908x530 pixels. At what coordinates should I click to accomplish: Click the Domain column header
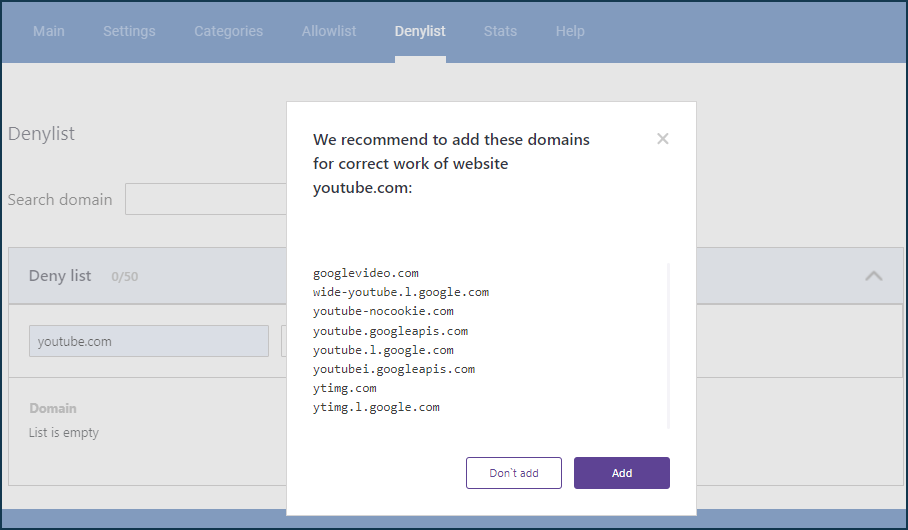(x=53, y=408)
